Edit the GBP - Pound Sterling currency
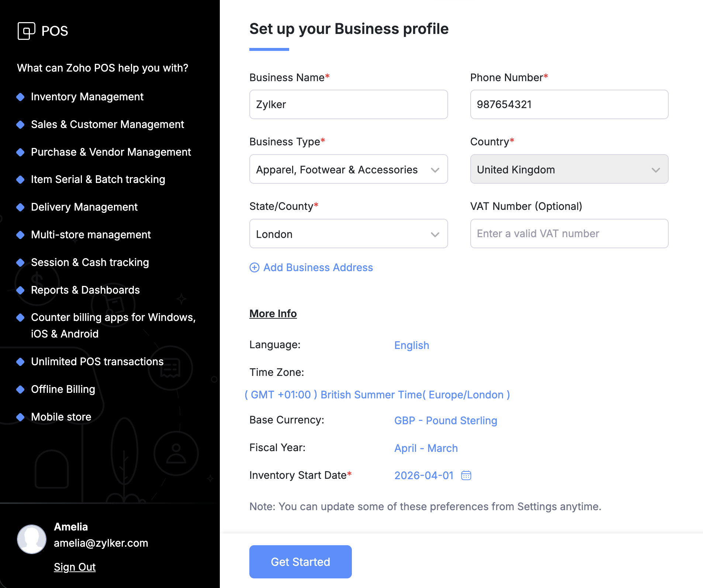 [446, 421]
